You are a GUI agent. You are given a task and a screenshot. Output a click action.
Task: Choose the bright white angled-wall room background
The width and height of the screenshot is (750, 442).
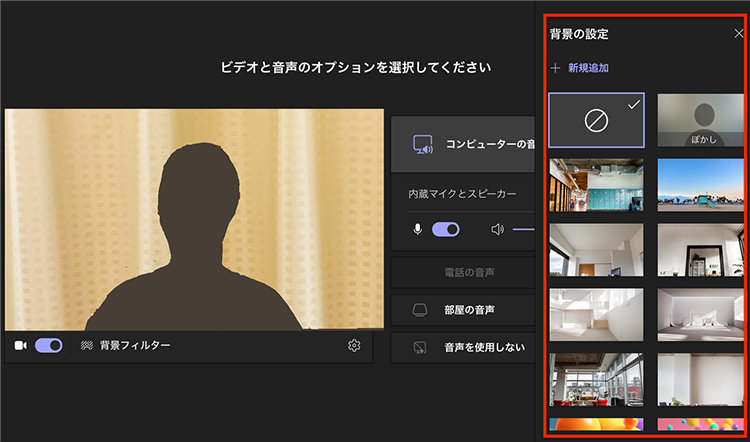pyautogui.click(x=596, y=315)
